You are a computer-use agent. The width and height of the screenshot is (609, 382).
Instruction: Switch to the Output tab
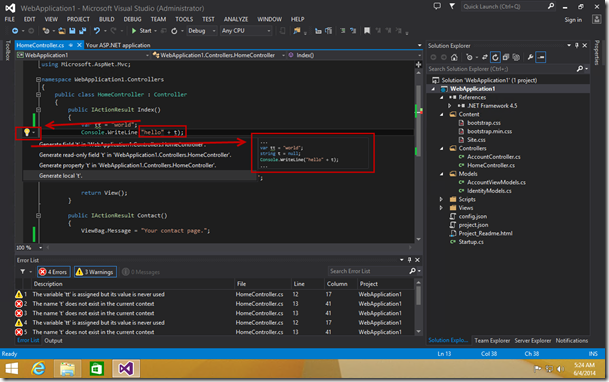point(53,340)
